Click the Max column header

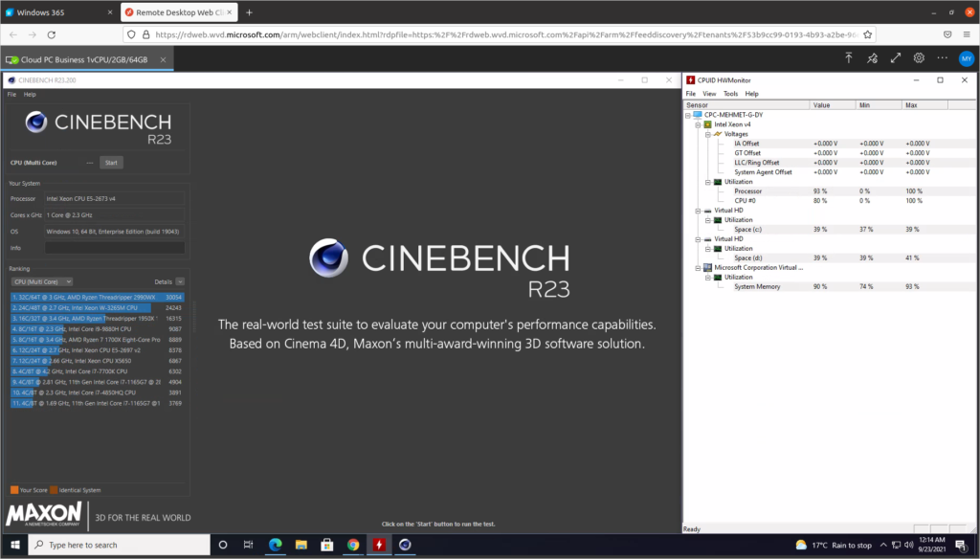coord(925,105)
